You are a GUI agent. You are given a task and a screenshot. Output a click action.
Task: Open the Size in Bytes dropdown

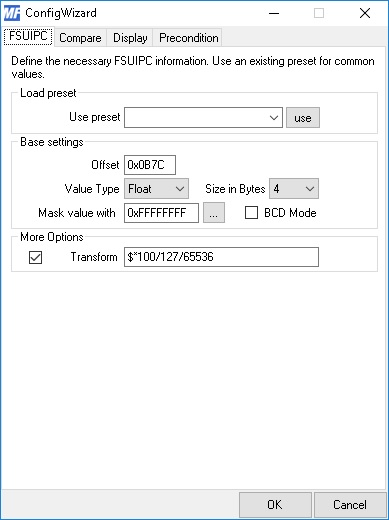click(x=294, y=189)
